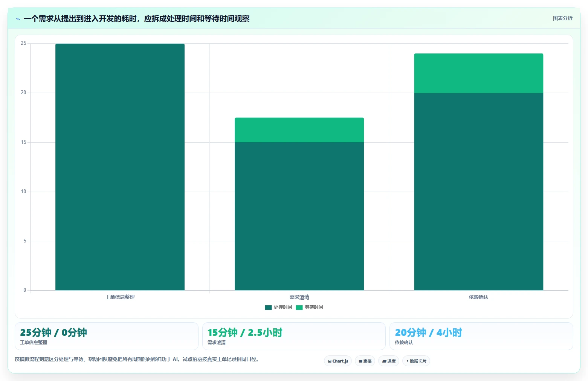Screen dimensions: 588x381
Task: Click the y-axis value 10
Action: pos(23,192)
